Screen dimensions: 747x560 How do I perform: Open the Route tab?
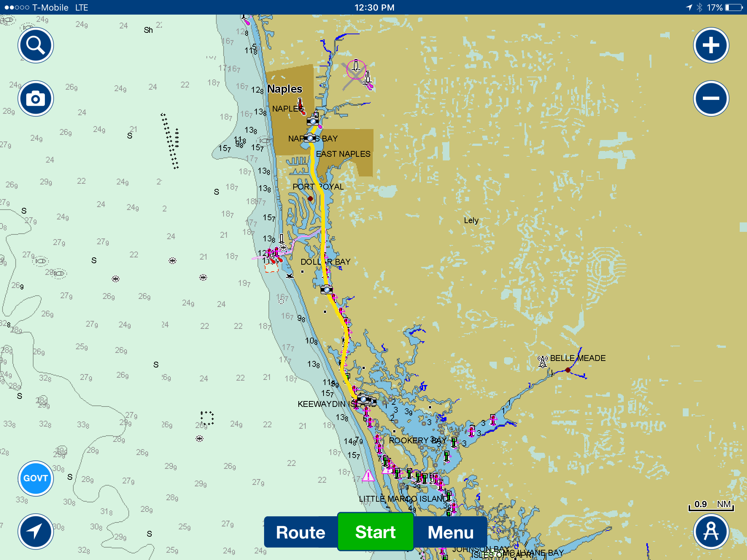301,532
